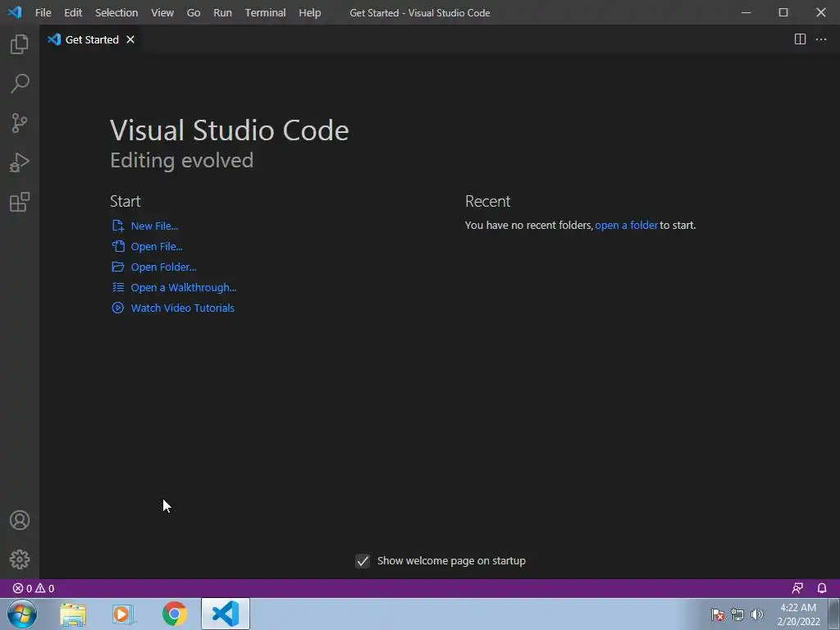This screenshot has width=840, height=630.
Task: Click the Show Desktop strip on taskbar
Action: coord(834,614)
